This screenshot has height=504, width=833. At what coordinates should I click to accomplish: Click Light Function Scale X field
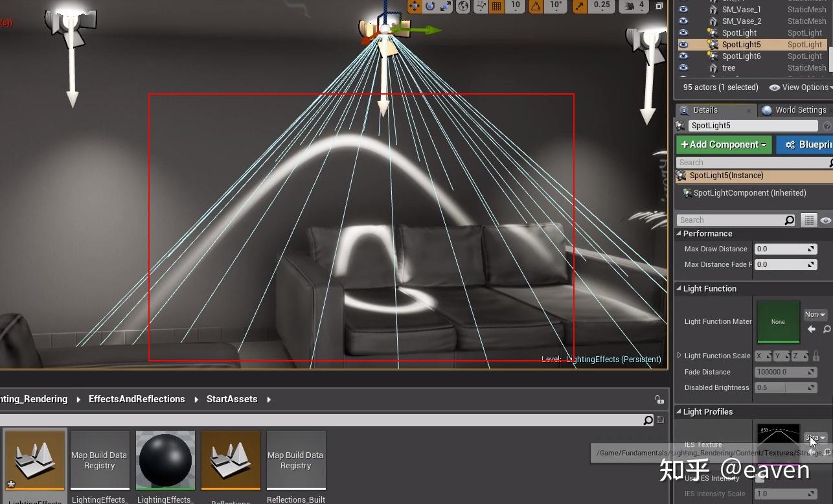[764, 356]
